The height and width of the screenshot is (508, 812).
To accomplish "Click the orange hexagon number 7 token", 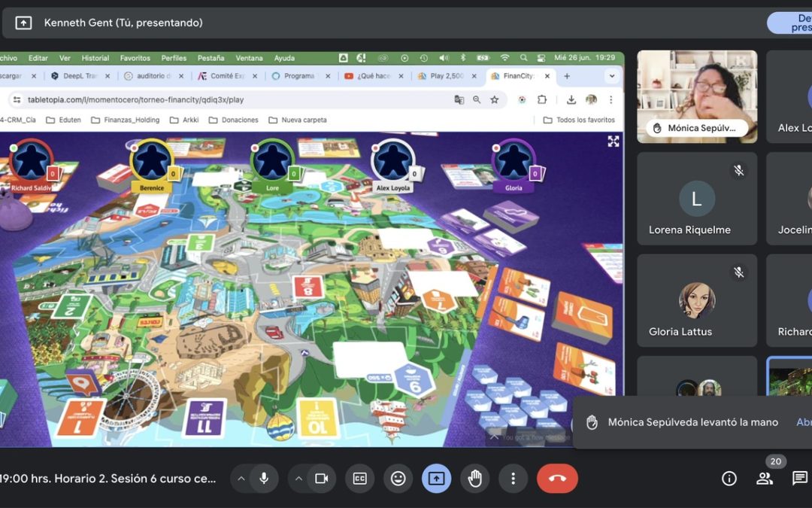I will (439, 300).
